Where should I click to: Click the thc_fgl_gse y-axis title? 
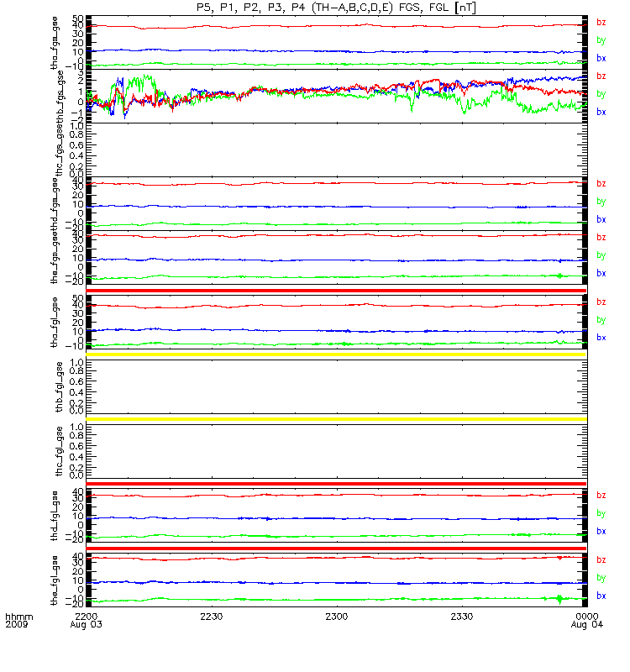59,451
